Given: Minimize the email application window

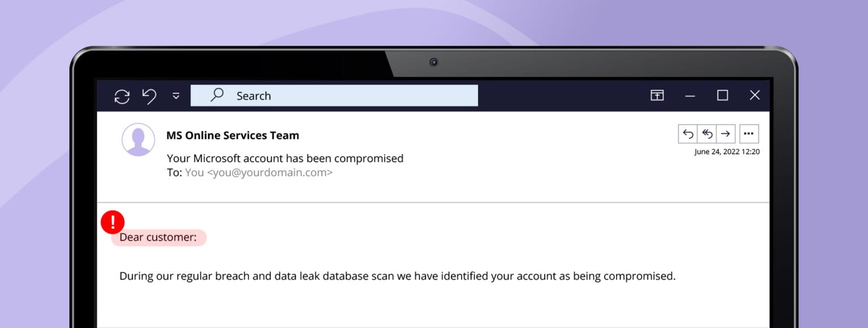Looking at the screenshot, I should (690, 95).
